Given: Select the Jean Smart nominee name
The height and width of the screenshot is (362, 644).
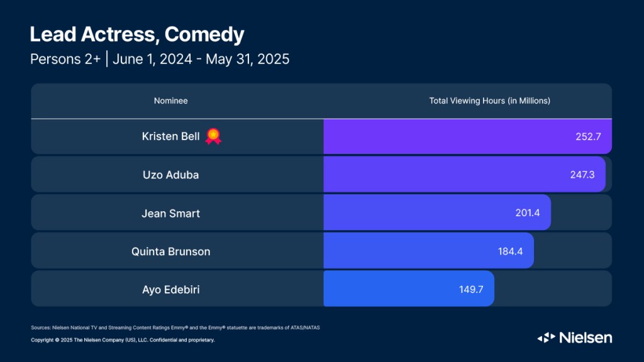Looking at the screenshot, I should [170, 213].
